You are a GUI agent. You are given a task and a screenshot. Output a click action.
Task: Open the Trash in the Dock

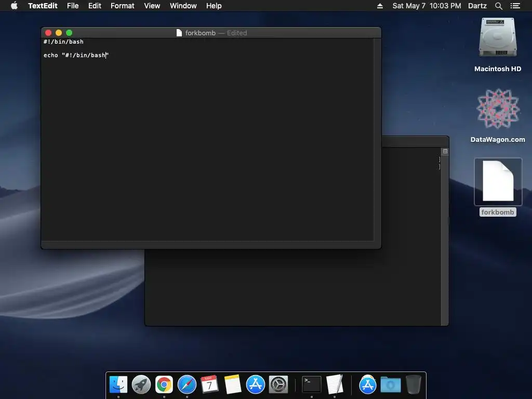coord(413,385)
